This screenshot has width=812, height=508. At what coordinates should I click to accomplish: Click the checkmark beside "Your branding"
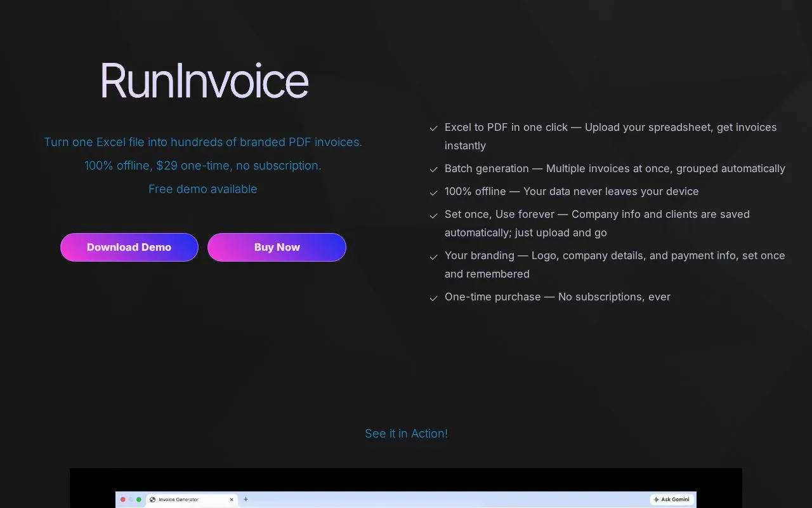[434, 257]
